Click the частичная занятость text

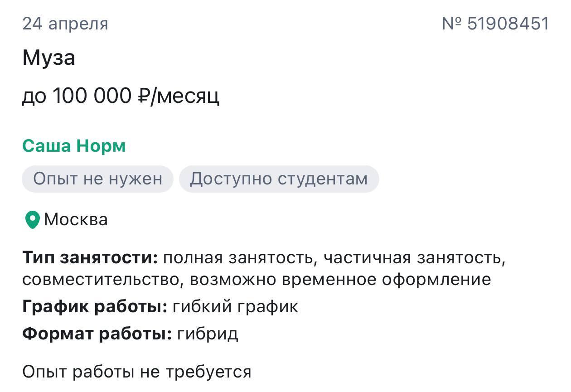[415, 258]
